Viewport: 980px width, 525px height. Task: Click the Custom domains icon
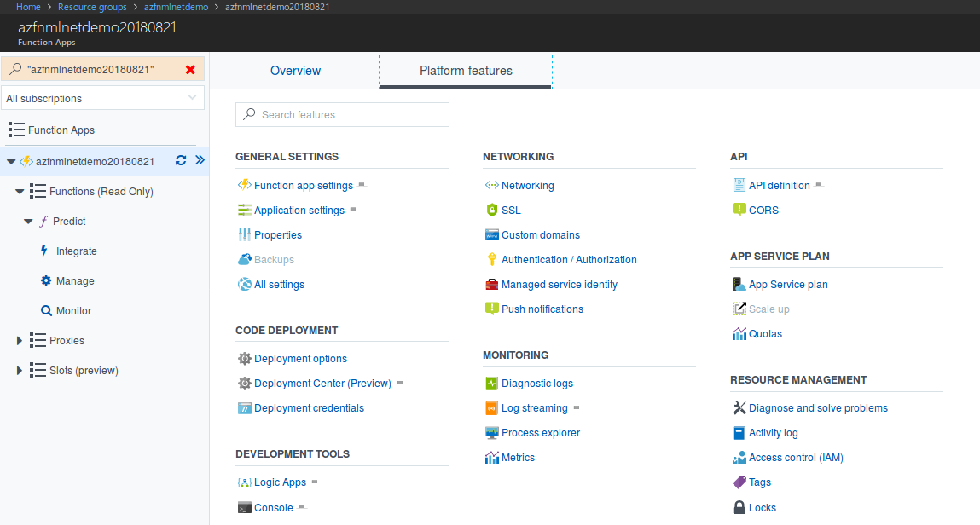[491, 234]
